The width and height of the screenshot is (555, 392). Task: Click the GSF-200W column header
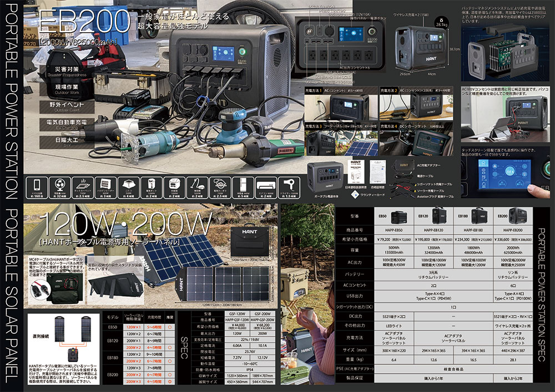point(263,313)
